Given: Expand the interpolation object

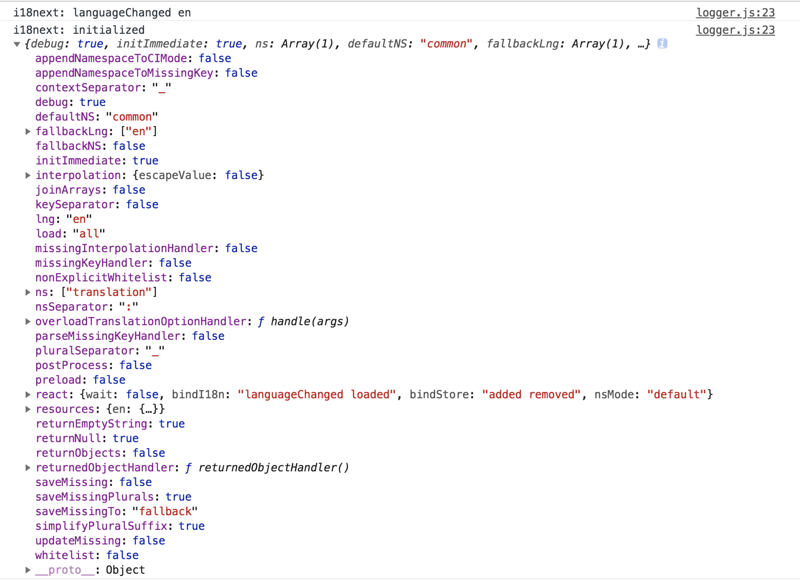Looking at the screenshot, I should pos(28,175).
